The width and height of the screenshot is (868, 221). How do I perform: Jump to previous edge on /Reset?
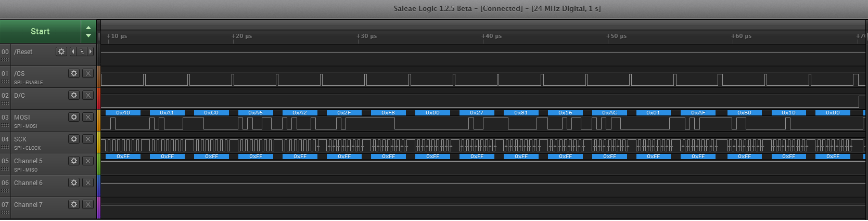coord(73,51)
